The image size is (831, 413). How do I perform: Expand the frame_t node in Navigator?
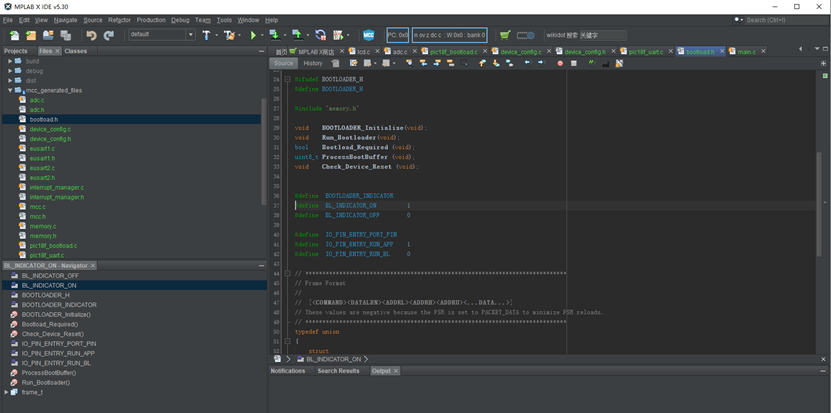pyautogui.click(x=7, y=392)
